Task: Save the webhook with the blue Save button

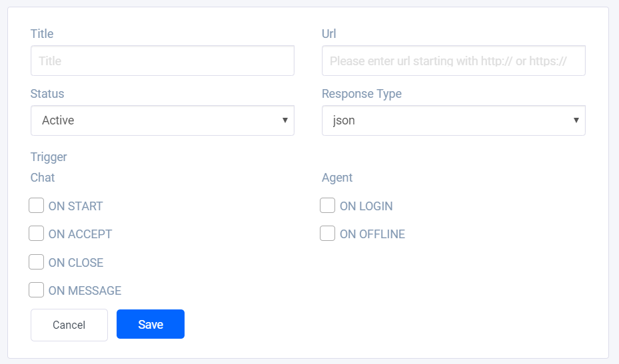Action: click(x=151, y=324)
